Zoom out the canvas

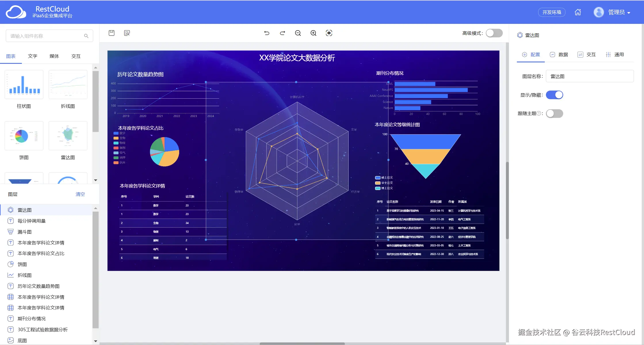(x=298, y=33)
